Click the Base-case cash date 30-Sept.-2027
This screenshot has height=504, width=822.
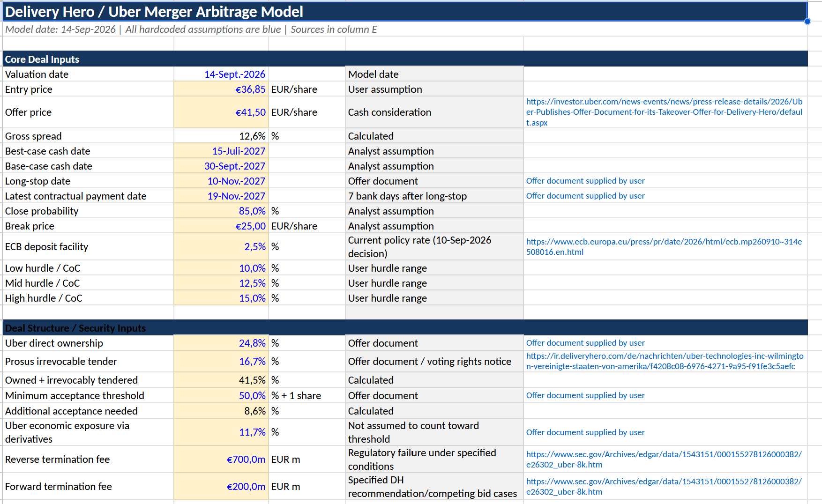coord(221,166)
